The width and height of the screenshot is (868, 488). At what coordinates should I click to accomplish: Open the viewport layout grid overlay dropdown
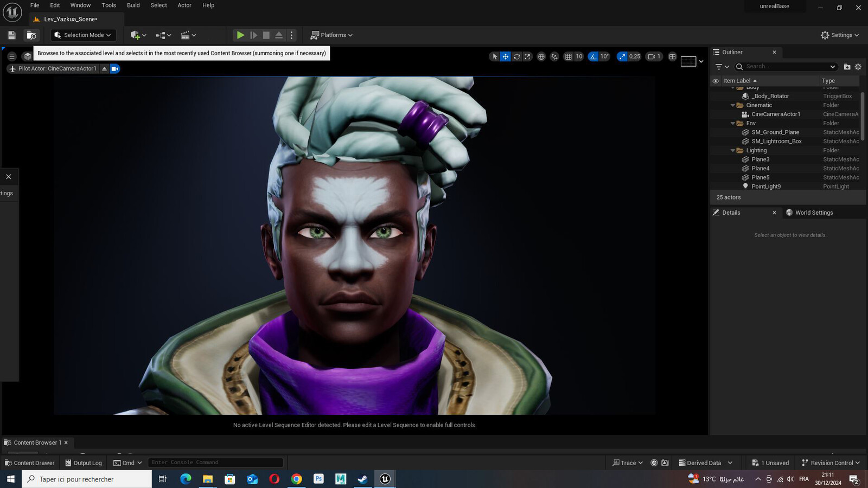click(692, 61)
